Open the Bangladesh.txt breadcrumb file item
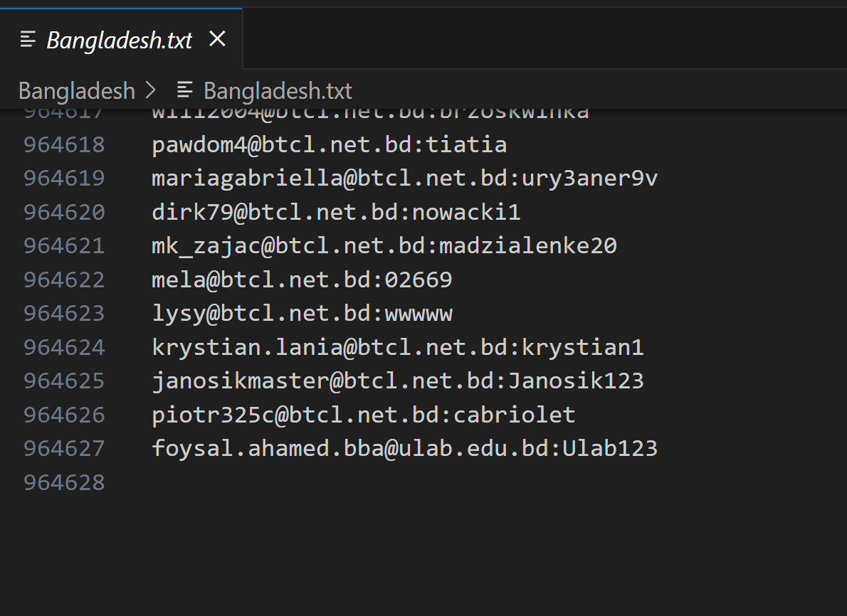Image resolution: width=847 pixels, height=616 pixels. point(278,91)
